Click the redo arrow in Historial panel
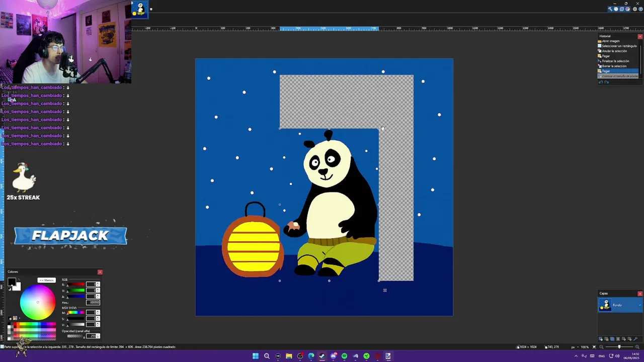Image resolution: width=644 pixels, height=362 pixels. click(x=606, y=82)
